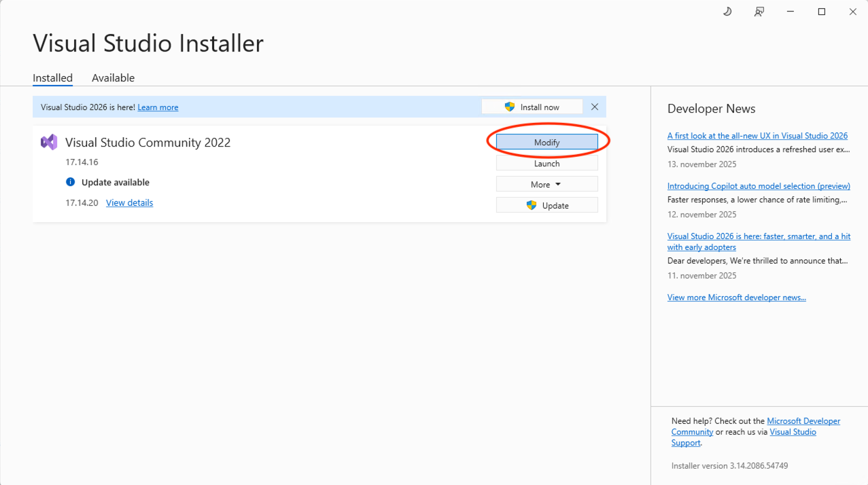Dismiss the Visual Studio 2026 banner

595,107
